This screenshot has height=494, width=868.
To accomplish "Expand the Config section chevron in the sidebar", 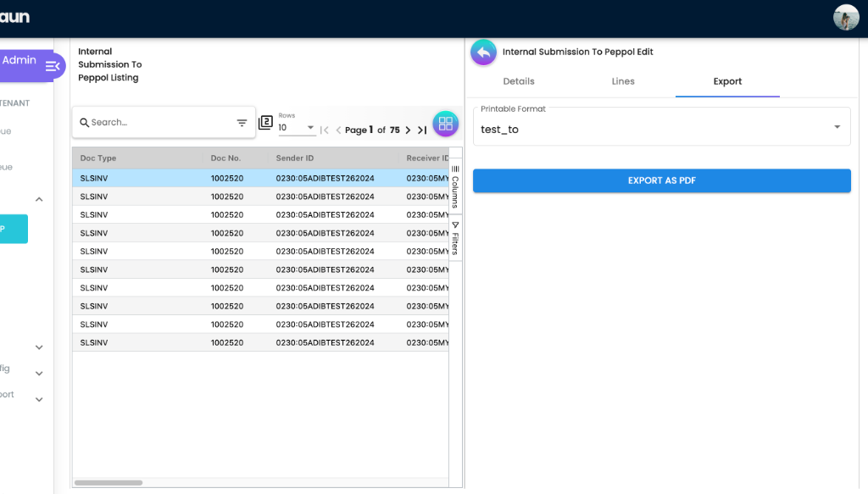I will (x=38, y=372).
